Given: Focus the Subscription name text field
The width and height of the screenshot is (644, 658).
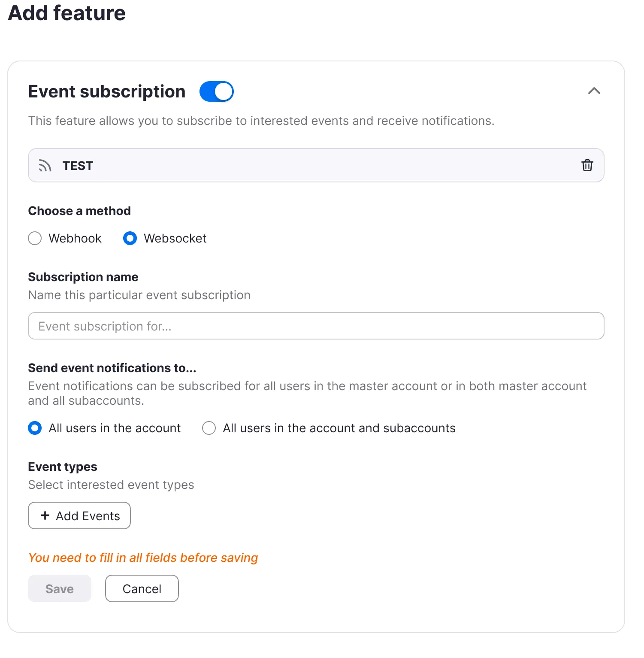Looking at the screenshot, I should pos(316,326).
